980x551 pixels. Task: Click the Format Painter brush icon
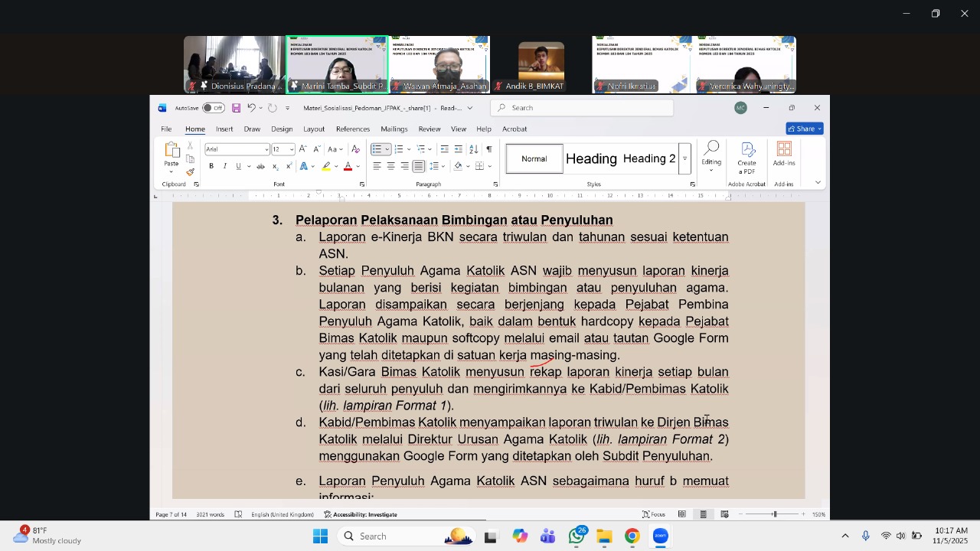click(x=190, y=172)
